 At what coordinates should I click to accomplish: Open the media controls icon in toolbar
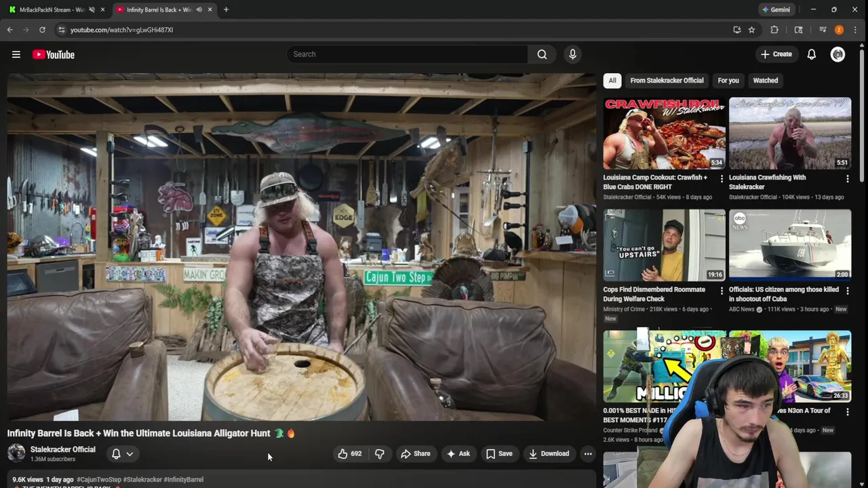pos(823,30)
